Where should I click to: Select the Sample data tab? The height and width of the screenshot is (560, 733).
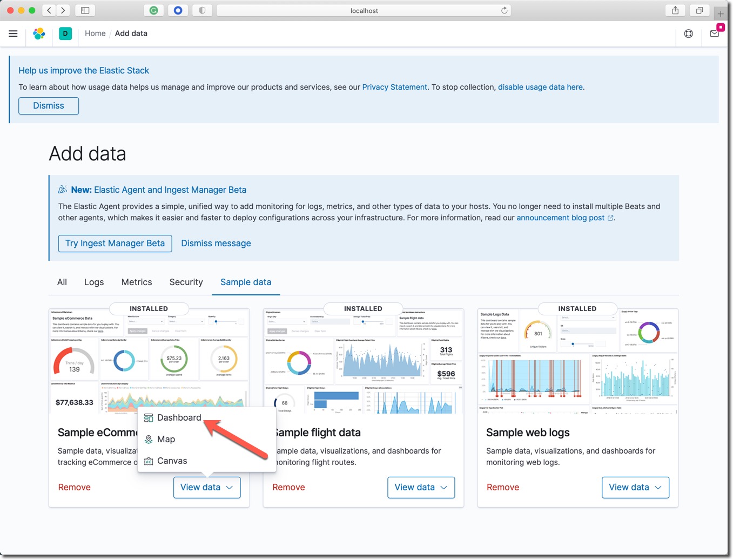(246, 282)
